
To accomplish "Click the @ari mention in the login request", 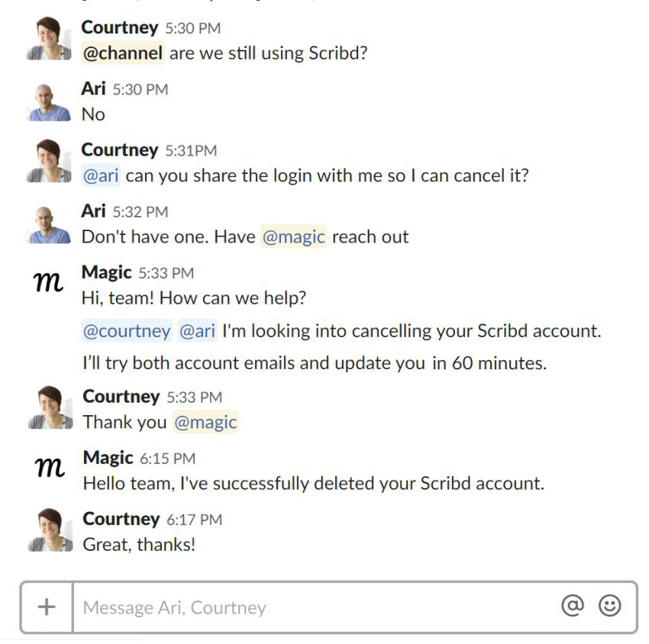I will [101, 175].
